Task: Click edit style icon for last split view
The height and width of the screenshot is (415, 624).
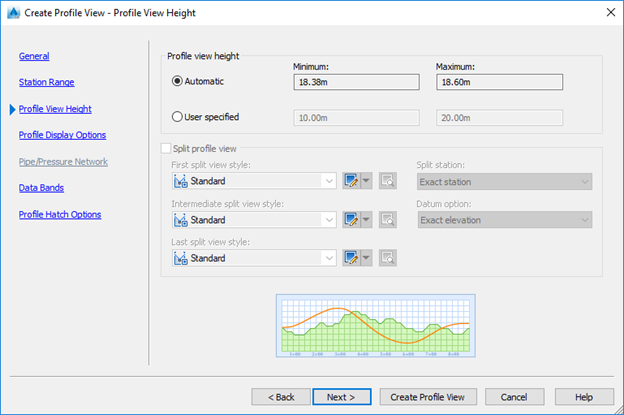Action: point(351,257)
